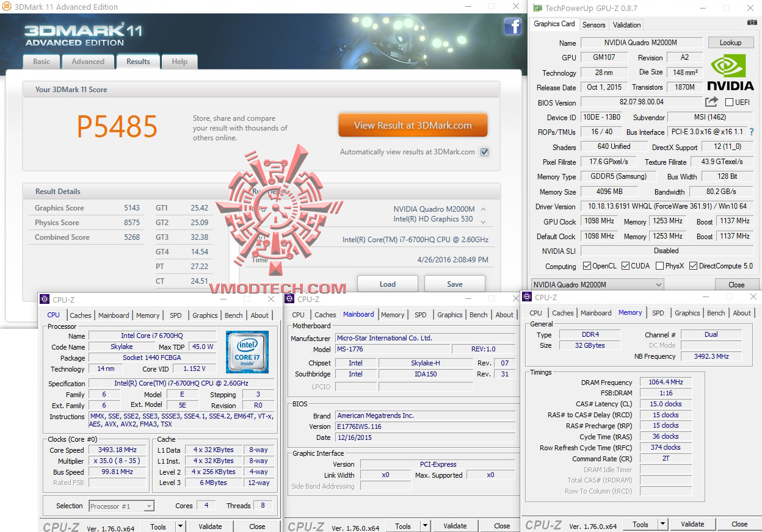
Task: Click the BIOS version E1776IWS.116 field
Action: [425, 426]
